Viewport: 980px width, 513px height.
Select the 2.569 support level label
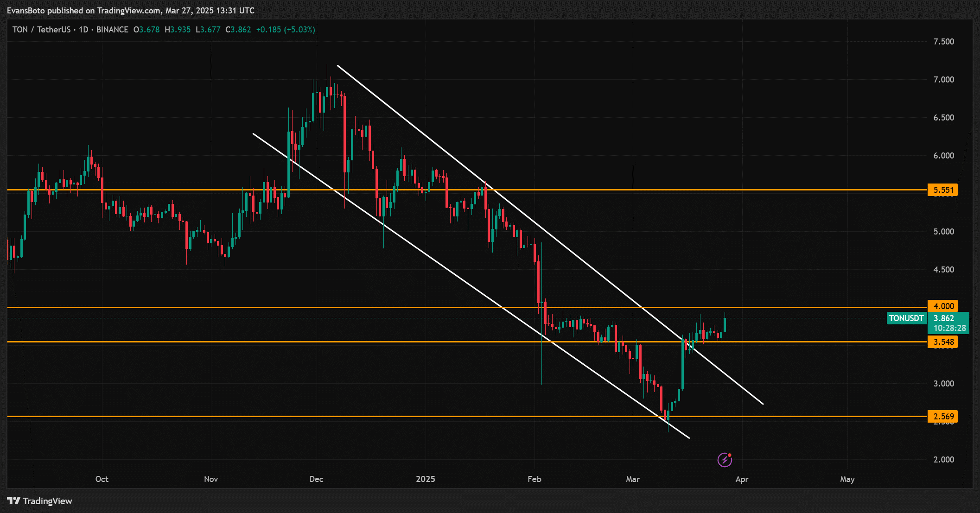coord(943,417)
